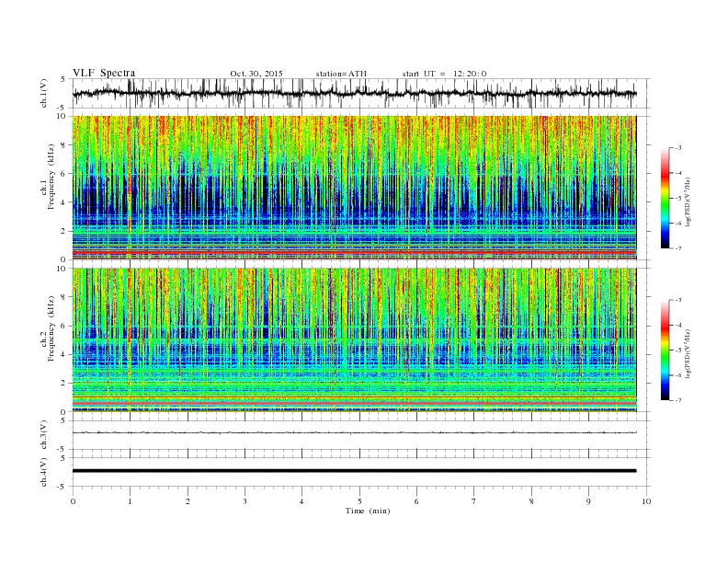Click the ch.1 waveform trace plot
This screenshot has width=728, height=563.
355,93
